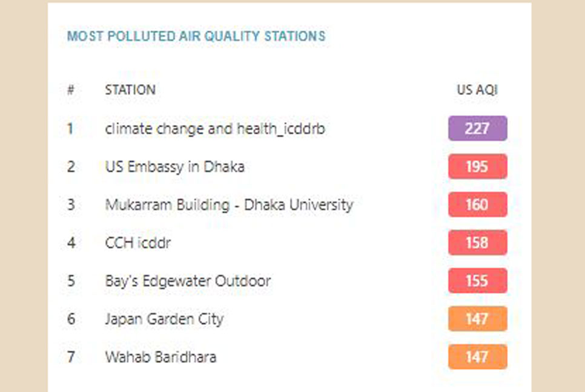Click Wahab Baridhara's orange 147 badge

click(x=478, y=356)
